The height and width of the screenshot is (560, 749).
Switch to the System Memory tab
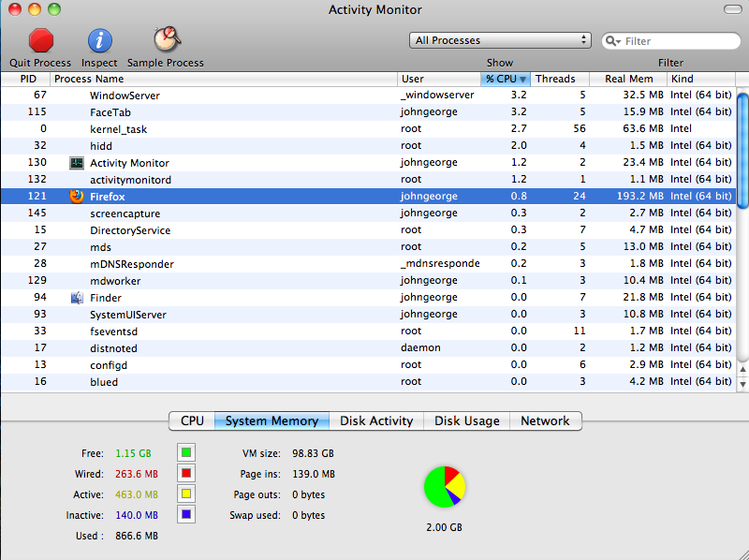(x=272, y=421)
